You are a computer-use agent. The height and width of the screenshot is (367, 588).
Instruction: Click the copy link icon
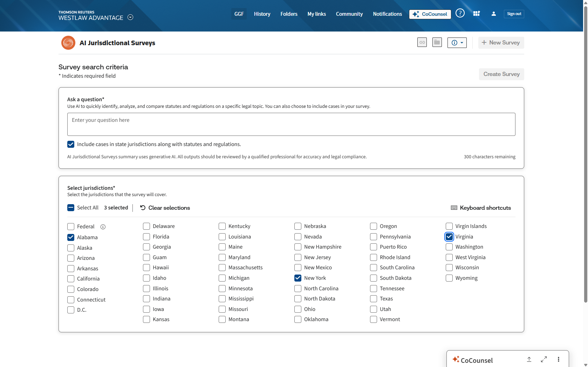(422, 42)
